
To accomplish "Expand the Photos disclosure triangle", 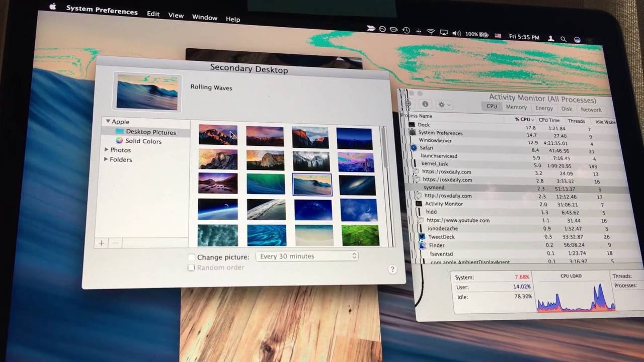I will point(106,150).
